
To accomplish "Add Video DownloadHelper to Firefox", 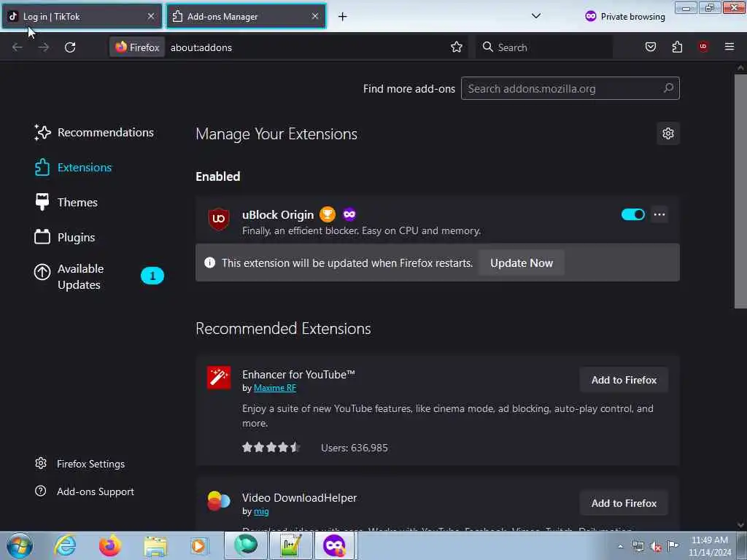I will (624, 503).
